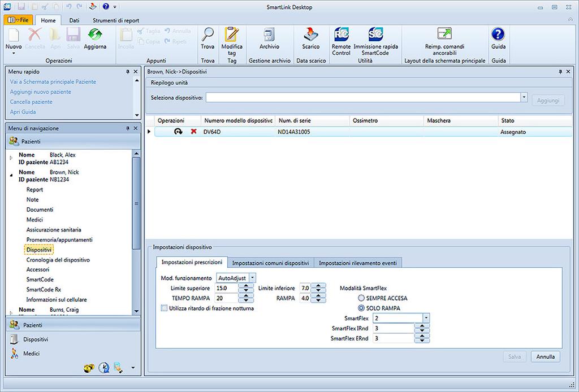Click Reimp. comandi ancorabili layout icon
The width and height of the screenshot is (579, 392).
444,33
